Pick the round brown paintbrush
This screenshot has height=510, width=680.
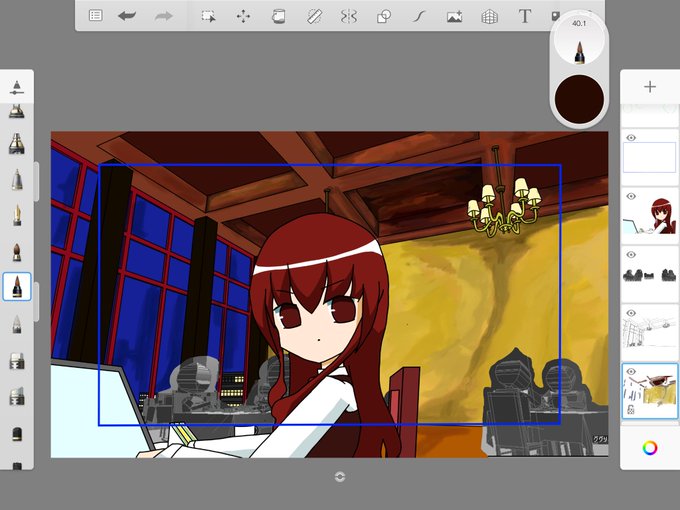pos(17,252)
